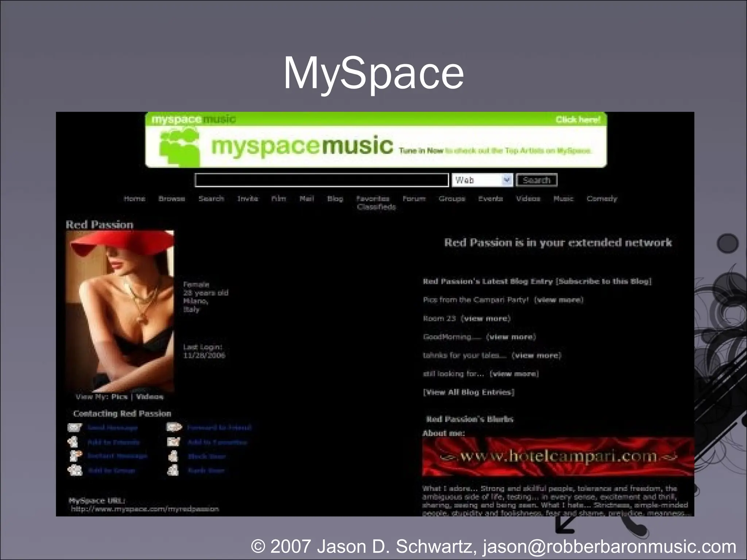Click View All Blog Entries link
This screenshot has width=747, height=560.
click(x=469, y=392)
